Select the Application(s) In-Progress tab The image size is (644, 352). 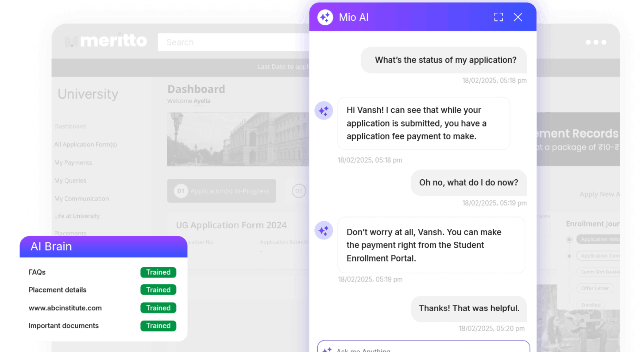tap(222, 191)
